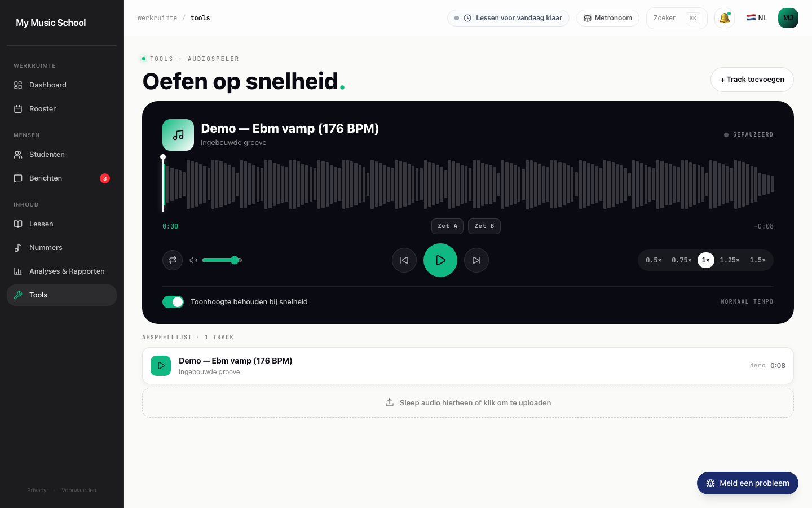Click the 0:08 track duration
The image size is (812, 508).
click(778, 366)
